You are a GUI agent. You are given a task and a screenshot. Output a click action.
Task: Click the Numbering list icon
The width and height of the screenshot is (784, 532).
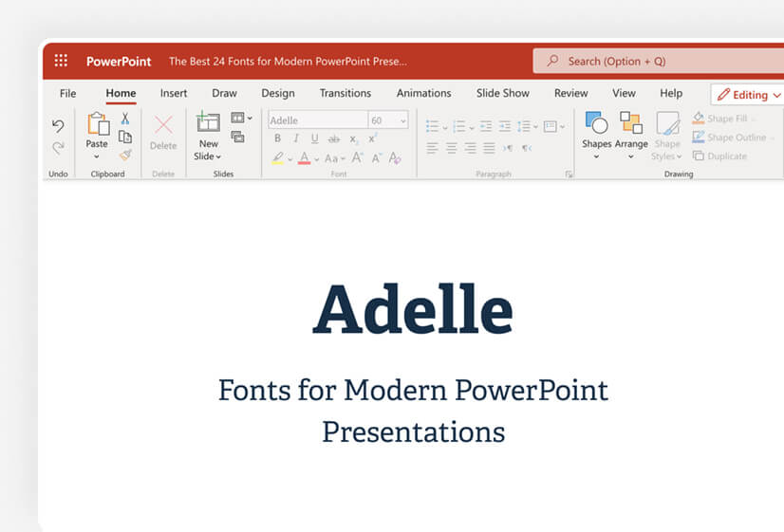click(459, 126)
